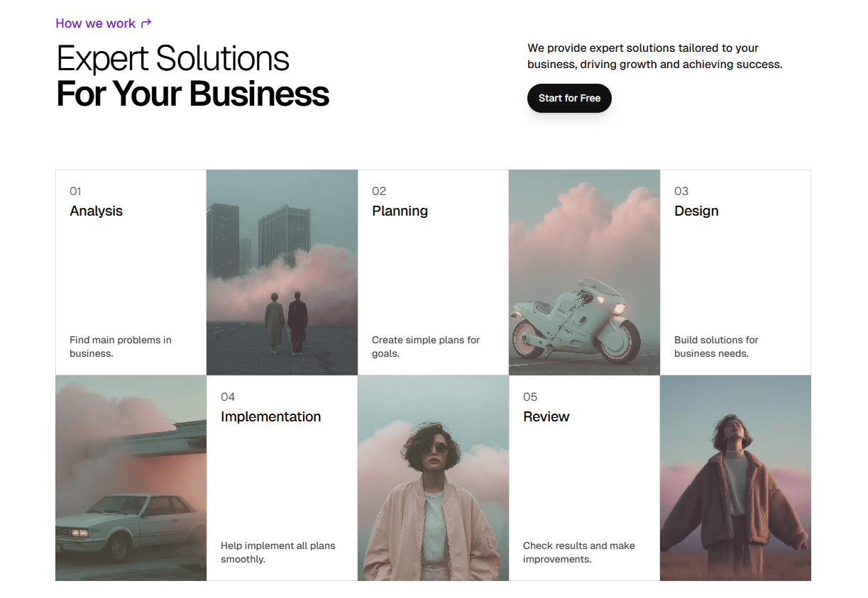Select the 02 Planning card

433,272
